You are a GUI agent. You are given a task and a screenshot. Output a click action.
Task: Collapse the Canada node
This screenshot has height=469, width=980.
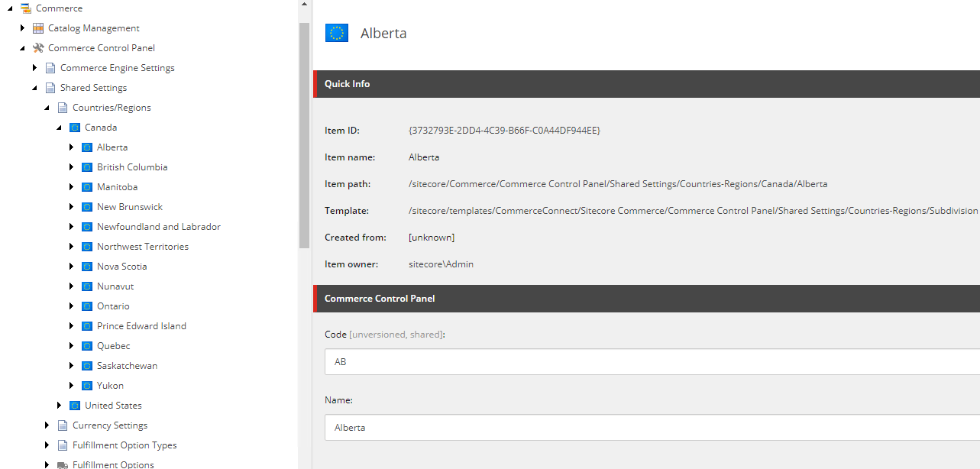59,128
